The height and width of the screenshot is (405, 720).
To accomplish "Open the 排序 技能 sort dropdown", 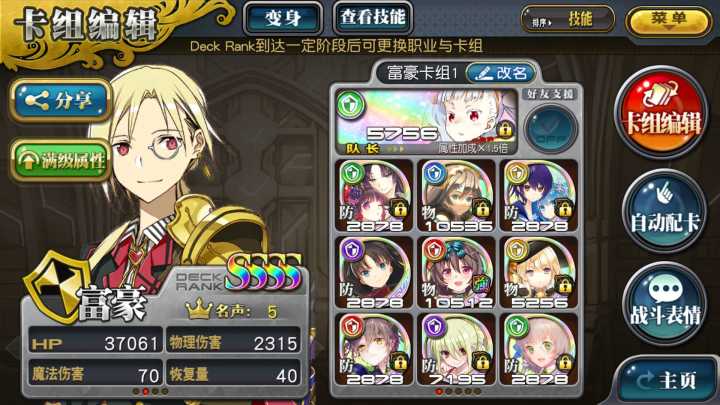I will pyautogui.click(x=568, y=19).
